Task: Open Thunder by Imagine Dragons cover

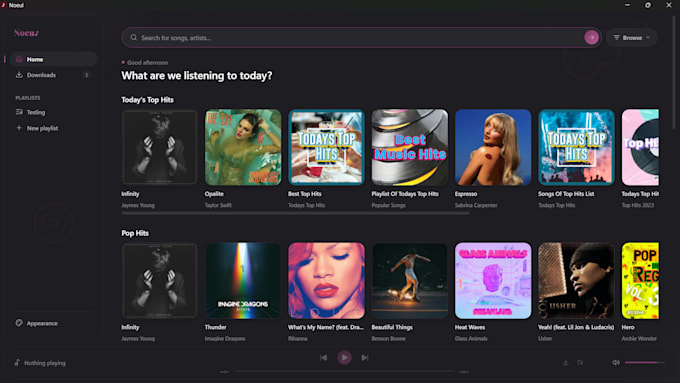Action: (243, 281)
